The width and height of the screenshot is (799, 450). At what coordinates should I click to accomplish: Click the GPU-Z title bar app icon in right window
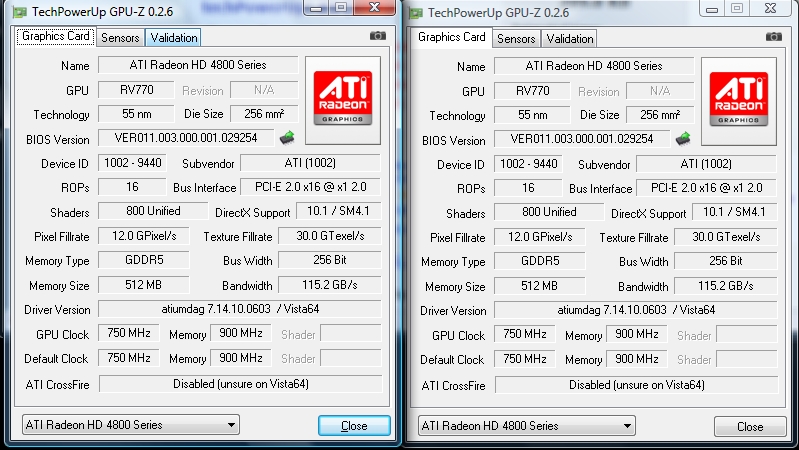(x=416, y=13)
